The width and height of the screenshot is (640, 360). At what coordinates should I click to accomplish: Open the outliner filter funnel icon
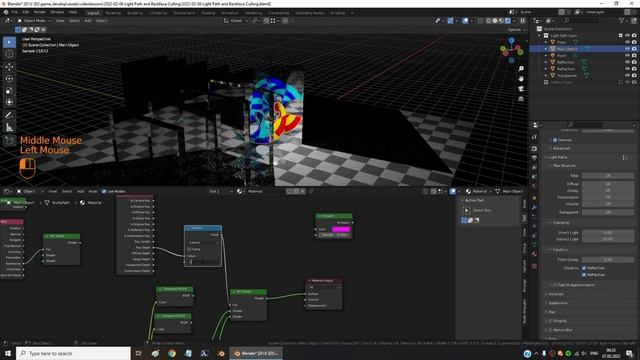pyautogui.click(x=622, y=20)
